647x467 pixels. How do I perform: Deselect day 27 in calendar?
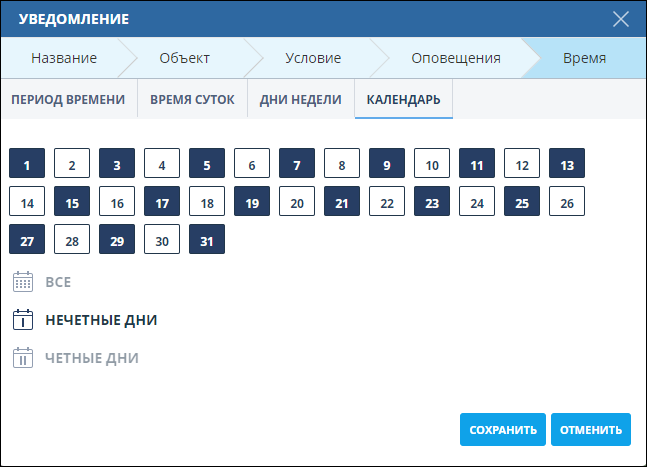(x=27, y=239)
